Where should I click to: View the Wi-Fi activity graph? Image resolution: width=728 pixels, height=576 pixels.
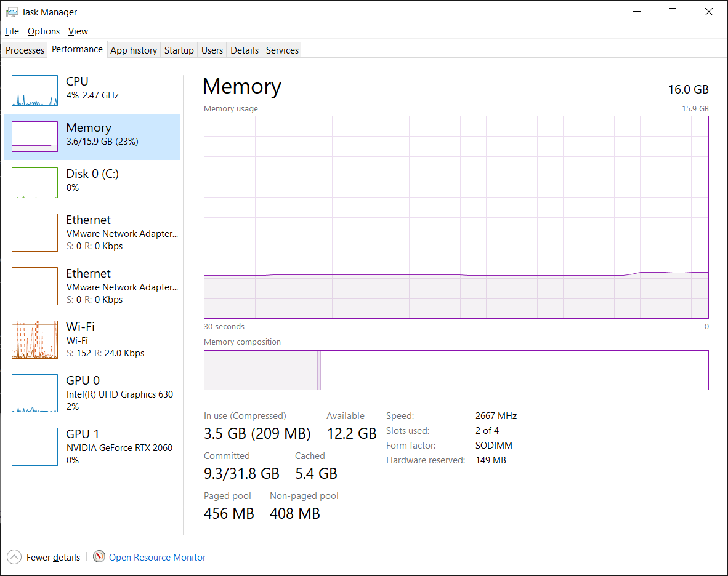(34, 339)
